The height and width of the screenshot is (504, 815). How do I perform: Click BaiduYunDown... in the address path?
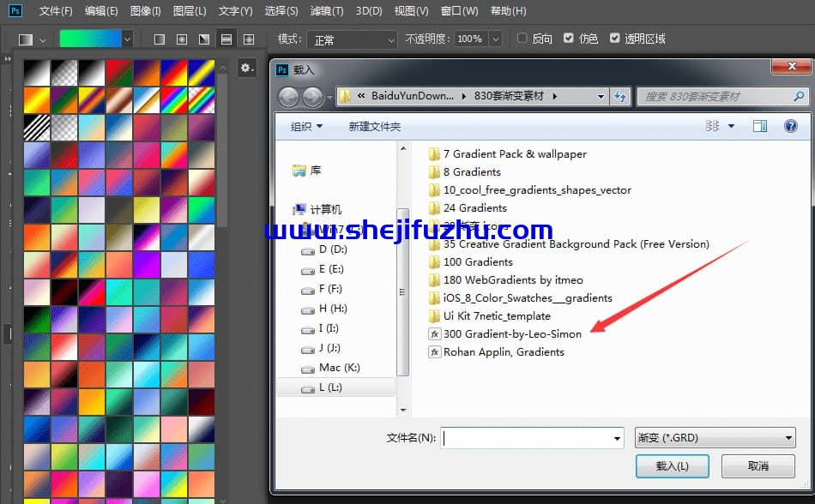[412, 96]
